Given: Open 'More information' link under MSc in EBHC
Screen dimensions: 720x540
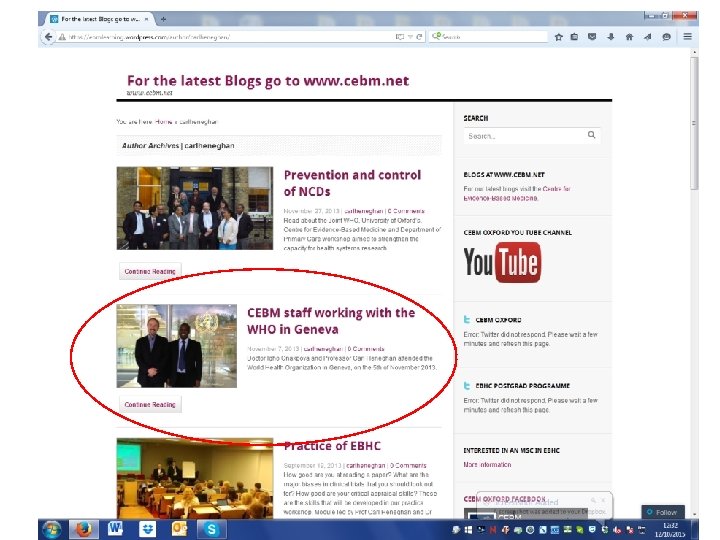Looking at the screenshot, I should (487, 465).
